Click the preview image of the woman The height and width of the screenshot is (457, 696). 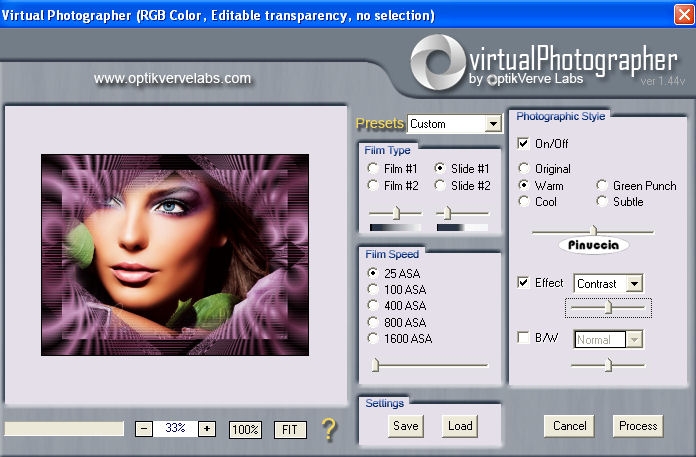pyautogui.click(x=175, y=255)
